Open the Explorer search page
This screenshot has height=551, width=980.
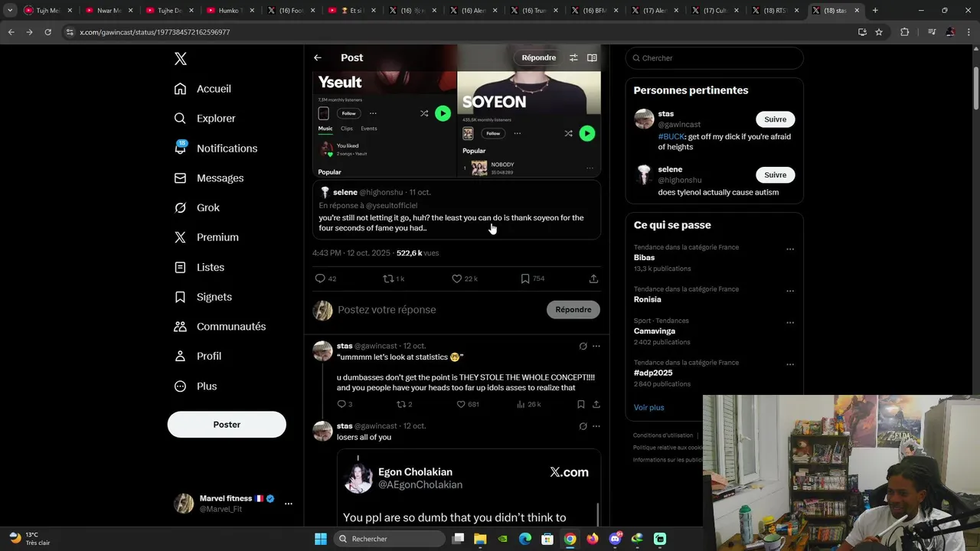click(205, 119)
